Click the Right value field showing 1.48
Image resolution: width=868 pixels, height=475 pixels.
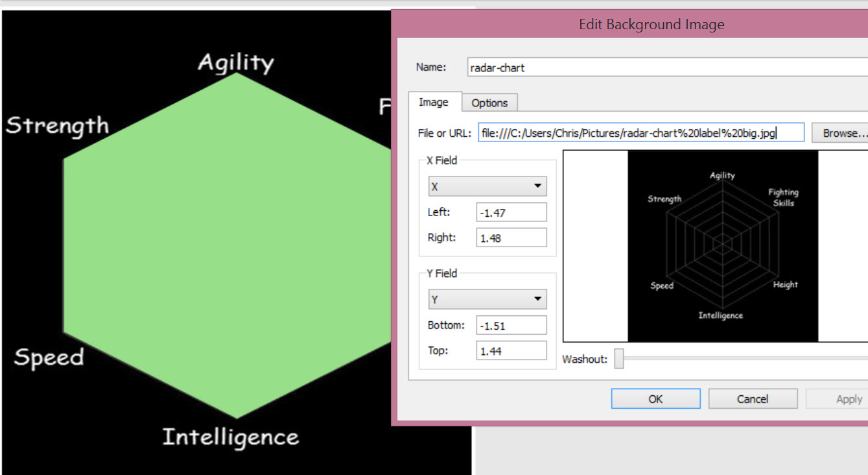[x=511, y=238]
